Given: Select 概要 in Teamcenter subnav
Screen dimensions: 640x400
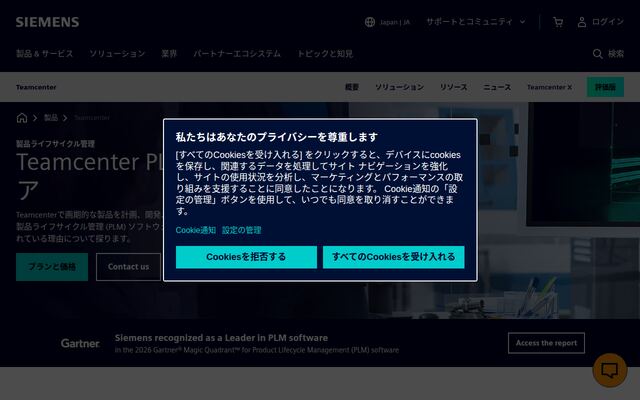Looking at the screenshot, I should [x=352, y=87].
